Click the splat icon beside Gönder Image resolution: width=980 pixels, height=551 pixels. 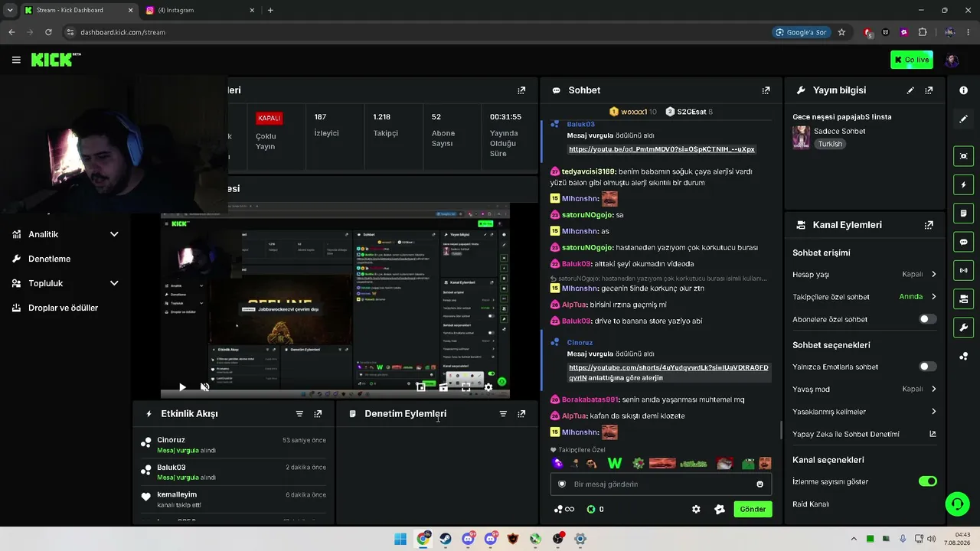pos(719,509)
